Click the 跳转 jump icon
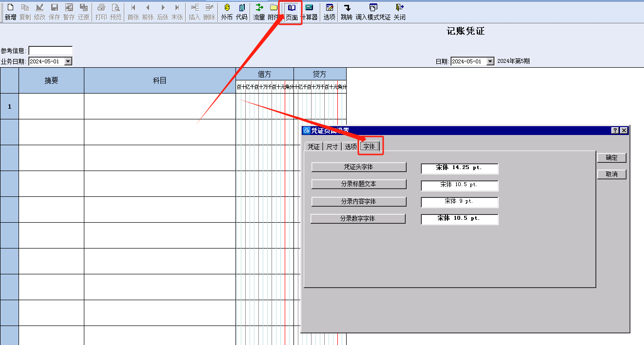The width and height of the screenshot is (644, 345). coord(347,12)
